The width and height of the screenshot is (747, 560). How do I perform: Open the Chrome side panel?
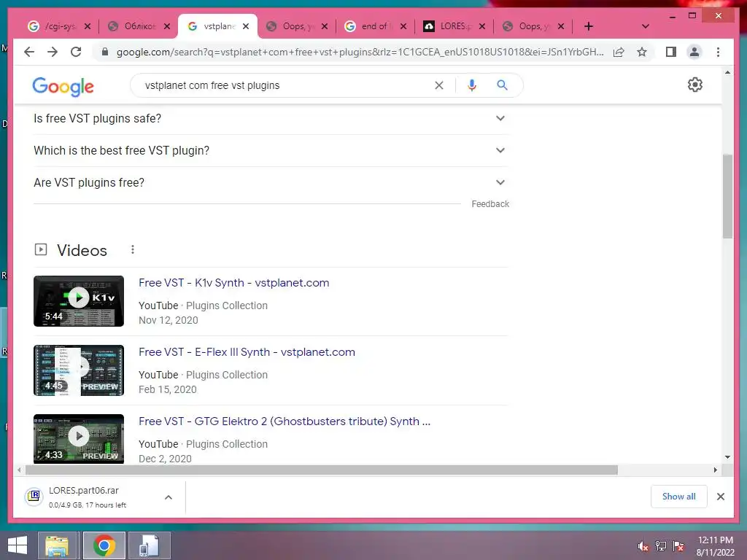671,52
